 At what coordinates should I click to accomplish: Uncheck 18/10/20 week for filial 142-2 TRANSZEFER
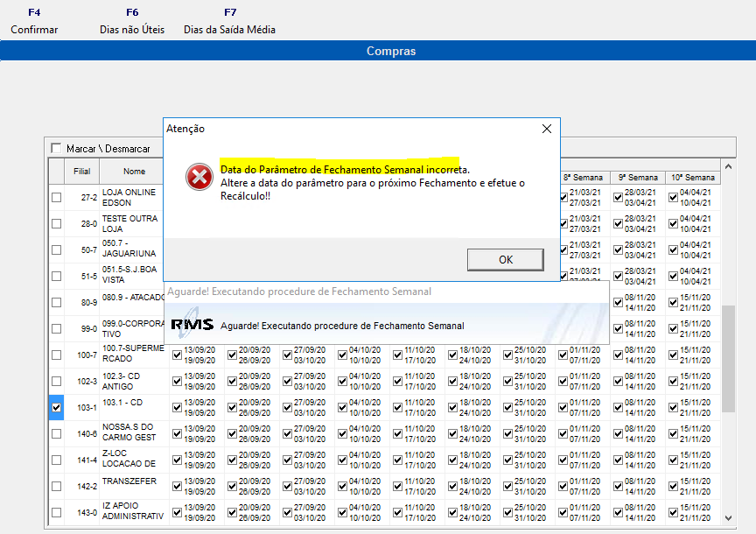[x=452, y=486]
